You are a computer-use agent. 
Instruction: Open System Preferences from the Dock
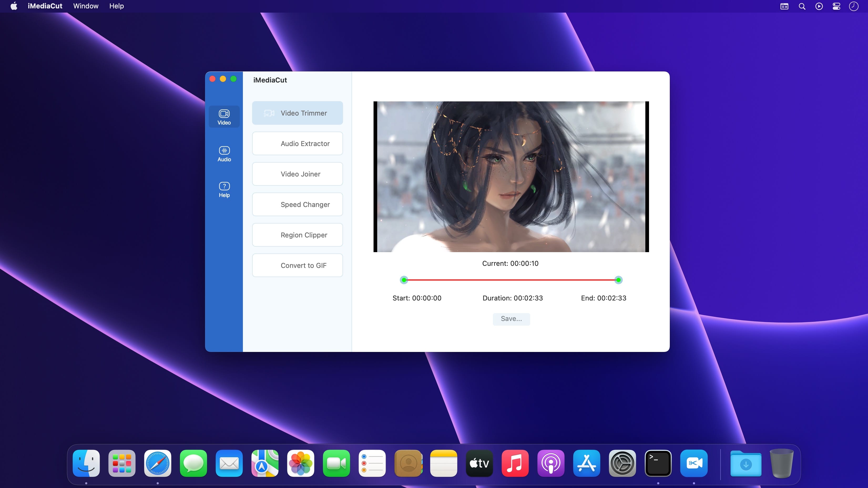(x=622, y=463)
